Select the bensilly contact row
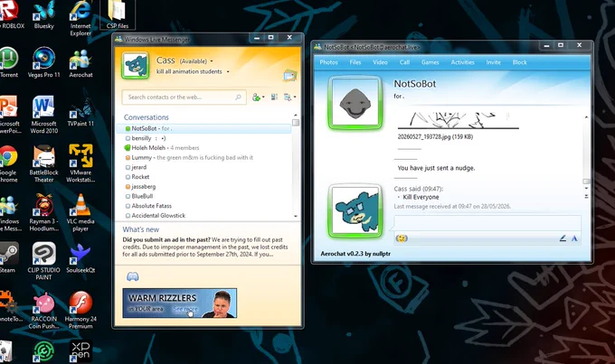The height and width of the screenshot is (364, 615). [204, 138]
